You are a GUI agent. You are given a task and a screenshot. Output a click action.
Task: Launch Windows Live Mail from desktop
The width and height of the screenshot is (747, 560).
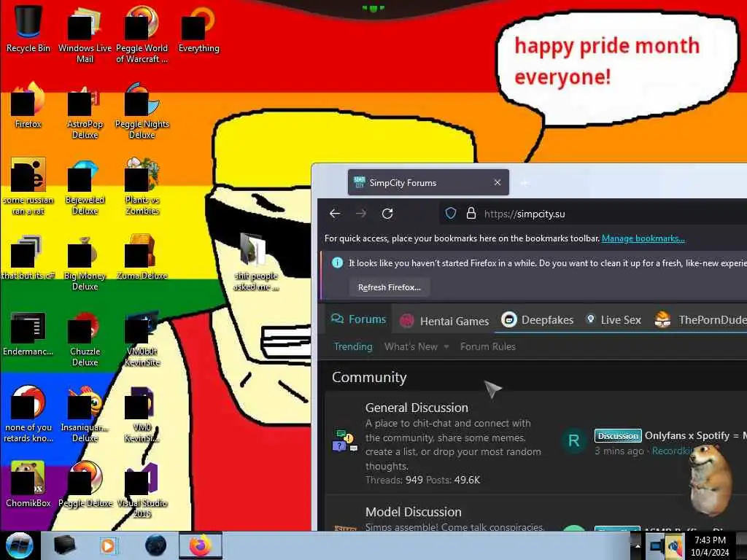tap(85, 34)
